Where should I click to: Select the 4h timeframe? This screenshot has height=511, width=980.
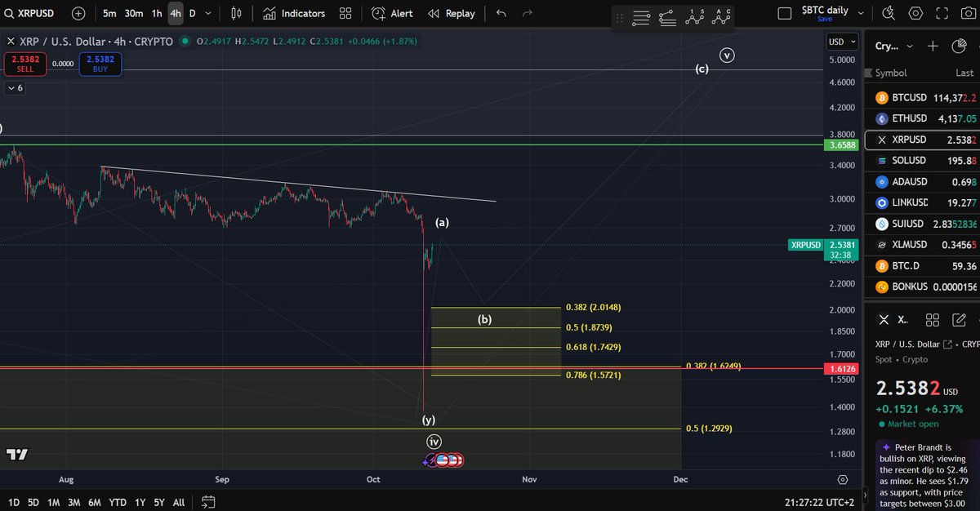tap(176, 13)
